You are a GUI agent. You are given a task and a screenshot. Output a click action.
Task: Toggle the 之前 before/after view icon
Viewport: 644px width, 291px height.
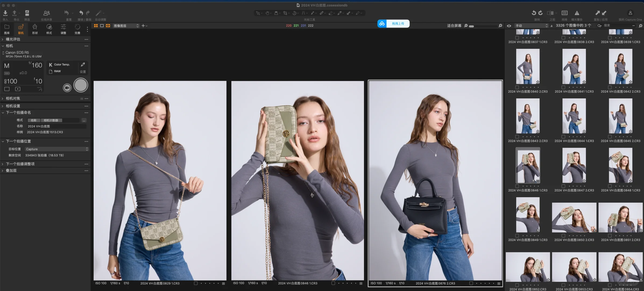(550, 13)
